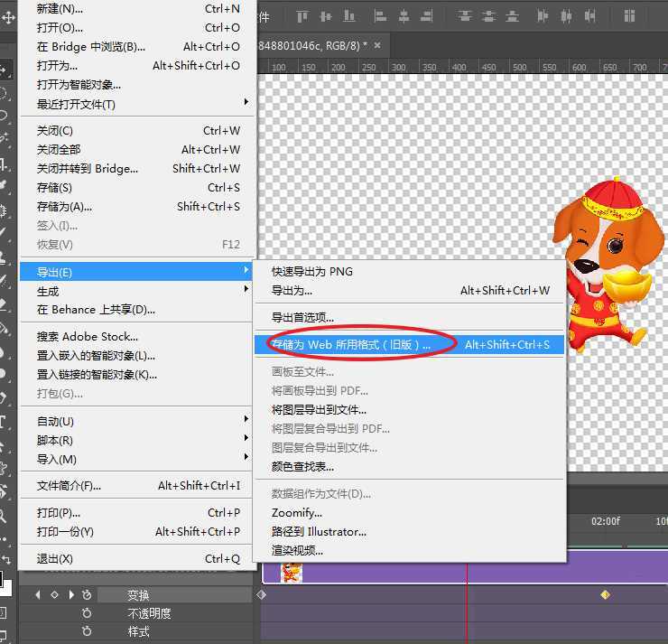Screen dimensions: 668x644
Task: Click the Align right edges icon
Action: pyautogui.click(x=426, y=16)
